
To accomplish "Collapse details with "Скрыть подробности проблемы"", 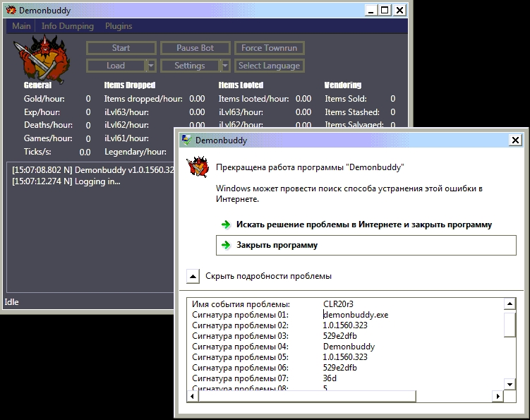I will [192, 276].
